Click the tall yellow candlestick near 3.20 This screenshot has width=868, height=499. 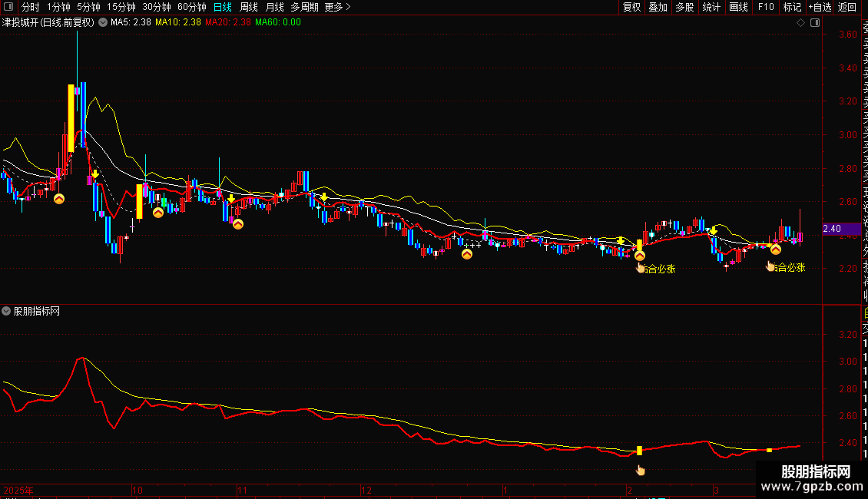pyautogui.click(x=71, y=117)
